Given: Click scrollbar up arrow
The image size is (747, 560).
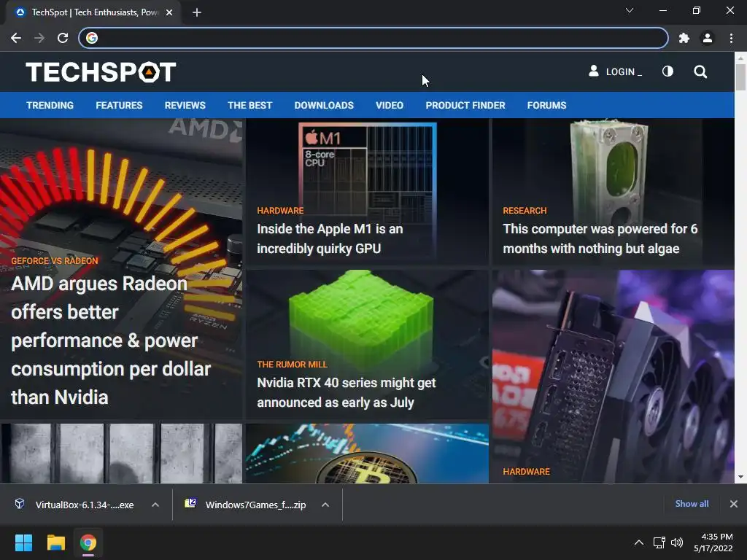Looking at the screenshot, I should (x=740, y=58).
